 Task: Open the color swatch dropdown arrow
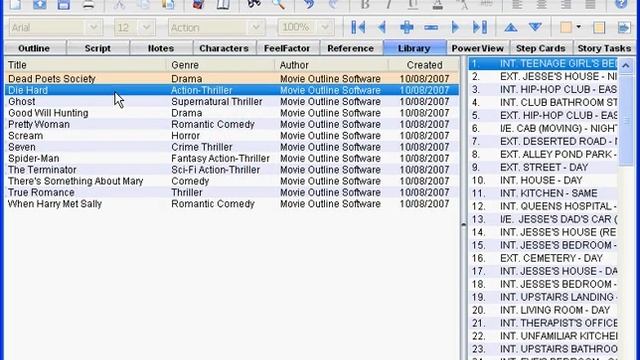click(578, 27)
